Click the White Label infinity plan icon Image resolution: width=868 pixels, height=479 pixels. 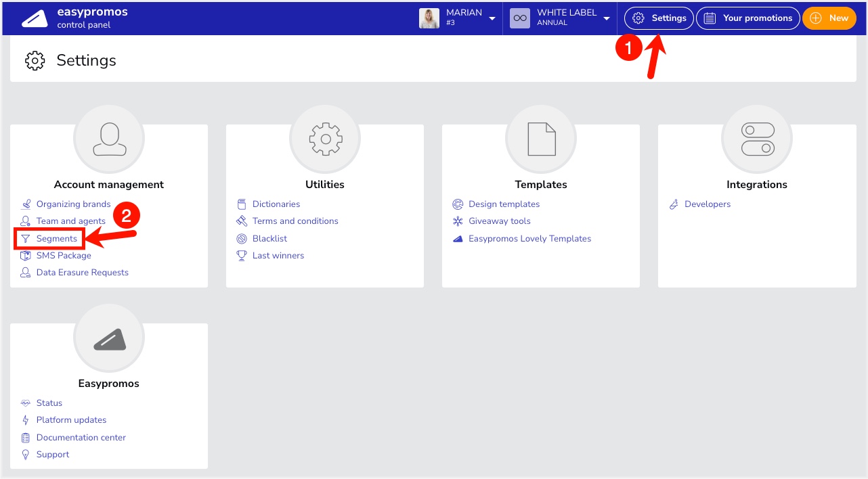click(520, 18)
